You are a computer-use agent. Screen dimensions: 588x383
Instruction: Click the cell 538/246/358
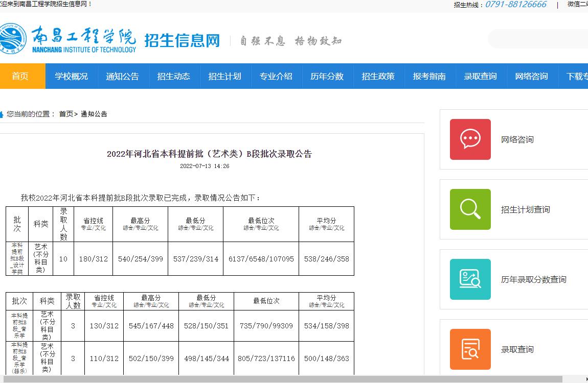click(x=327, y=259)
